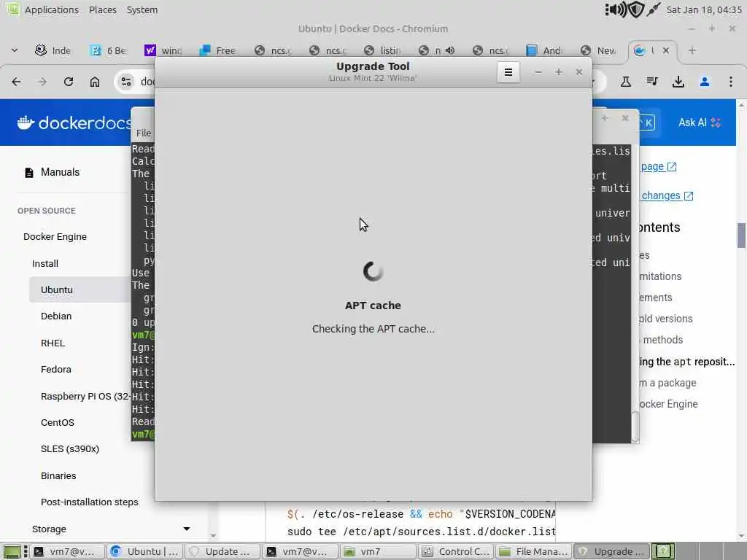Open the Debian install page
Viewport: 747px width, 560px height.
(56, 316)
